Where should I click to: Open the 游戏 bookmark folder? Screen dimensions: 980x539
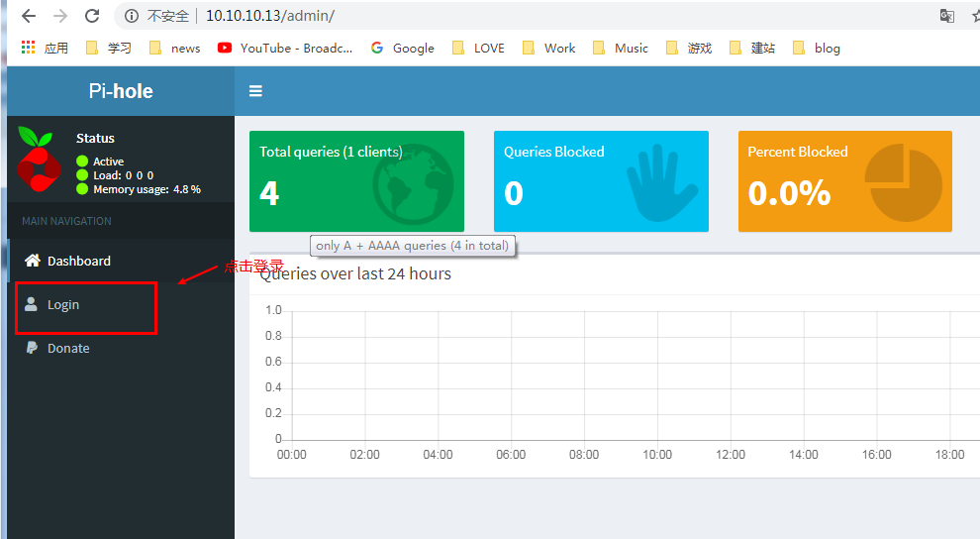pyautogui.click(x=689, y=49)
